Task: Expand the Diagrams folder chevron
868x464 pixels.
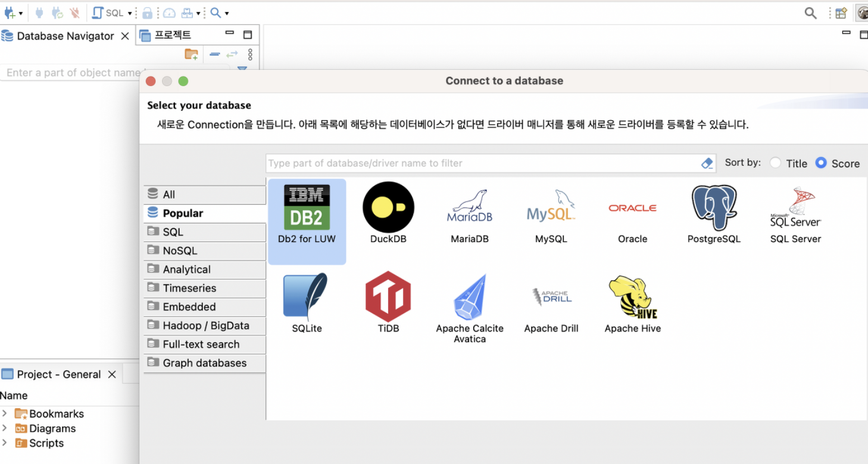Action: (5, 428)
